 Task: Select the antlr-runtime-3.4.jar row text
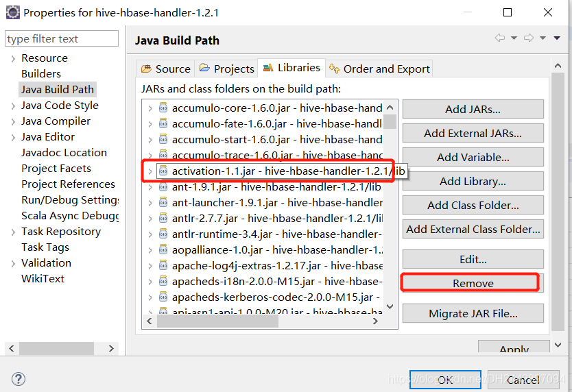[277, 234]
